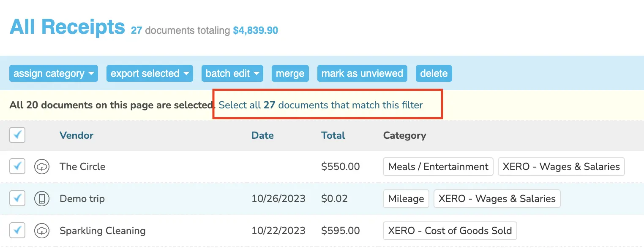The height and width of the screenshot is (248, 644).
Task: Sort receipts by Total column
Action: [x=333, y=135]
